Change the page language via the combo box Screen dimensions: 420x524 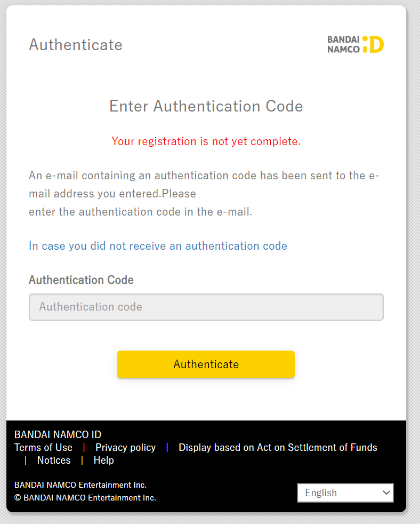coord(345,493)
